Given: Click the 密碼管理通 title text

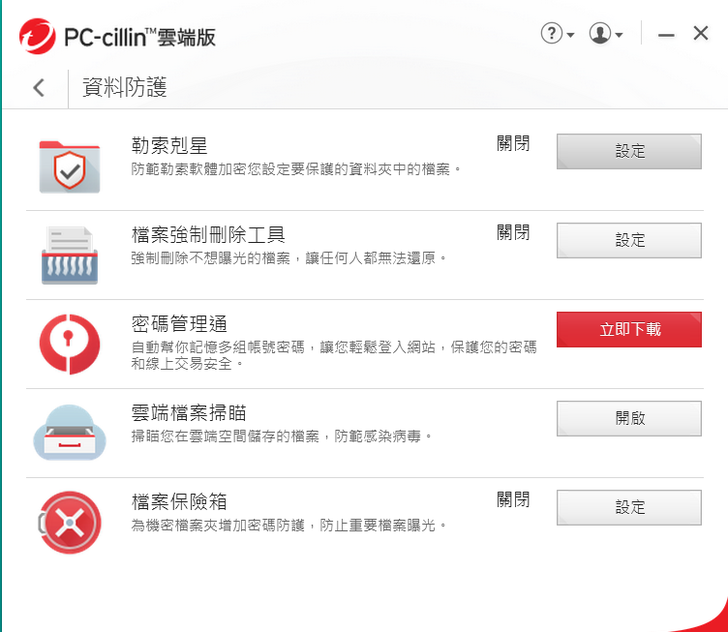Looking at the screenshot, I should pos(179,324).
